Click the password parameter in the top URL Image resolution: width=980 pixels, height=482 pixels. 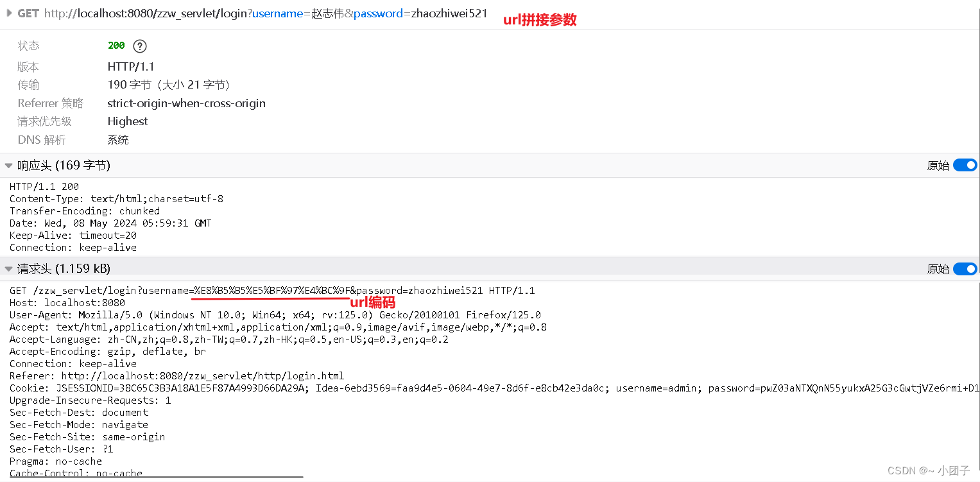pos(378,13)
